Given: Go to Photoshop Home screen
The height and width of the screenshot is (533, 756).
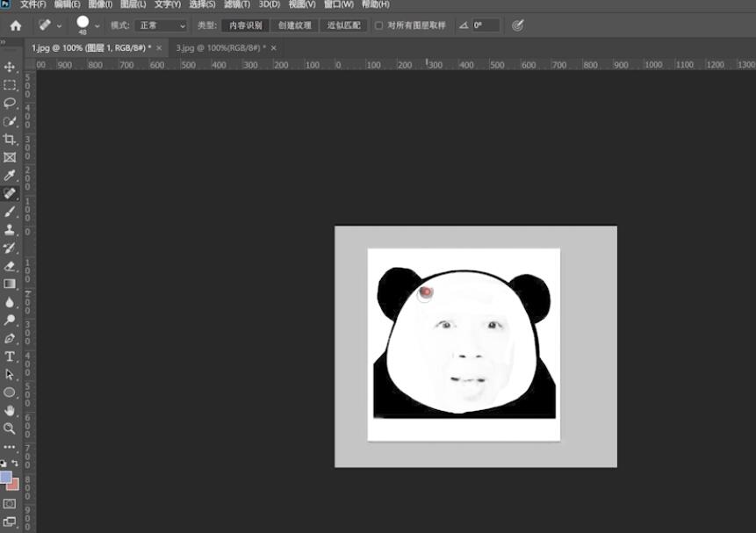Looking at the screenshot, I should [16, 25].
